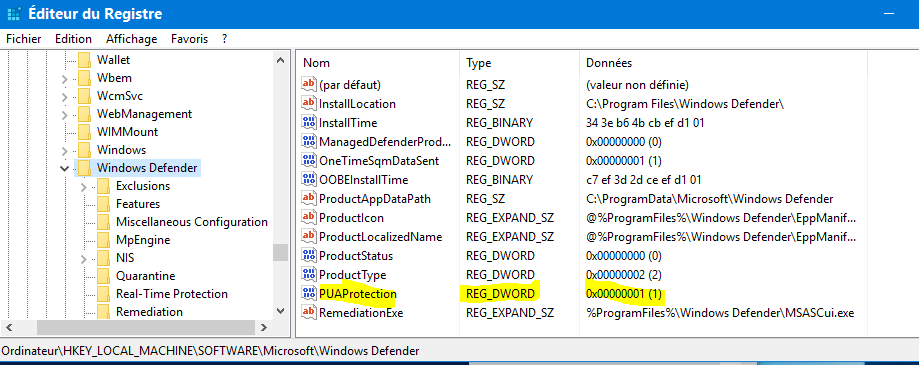Click the OOBEInstallTime binary icon
The image size is (919, 365).
308,180
